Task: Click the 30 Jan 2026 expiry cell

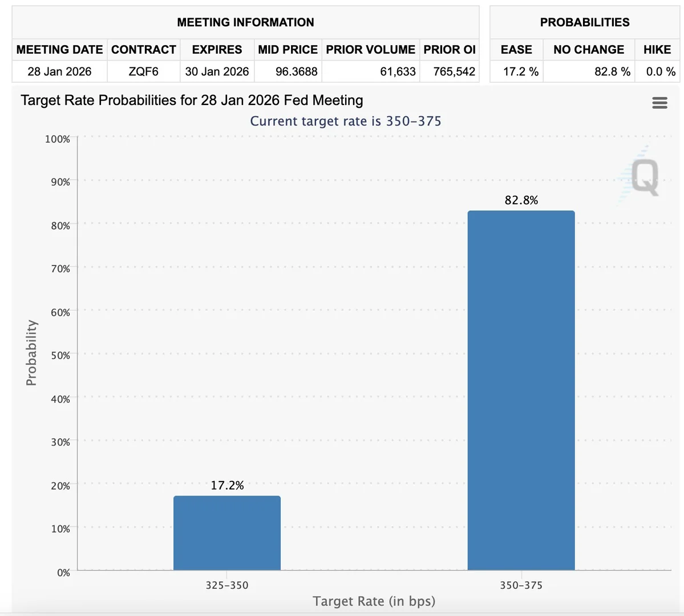Action: tap(217, 72)
